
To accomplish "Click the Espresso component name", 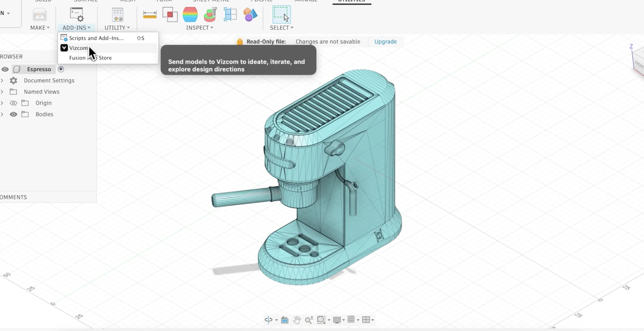I will click(x=39, y=69).
